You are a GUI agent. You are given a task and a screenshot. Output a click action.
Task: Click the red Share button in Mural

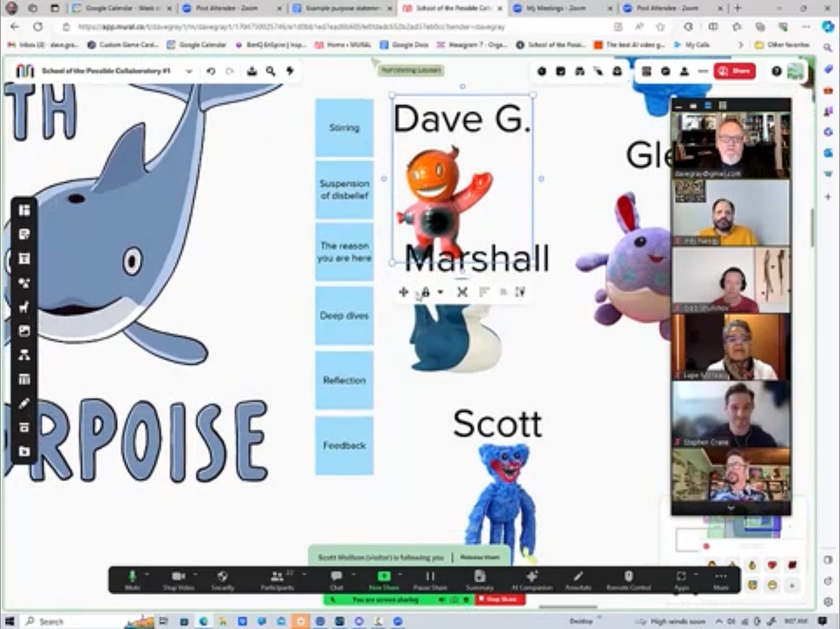coord(734,71)
